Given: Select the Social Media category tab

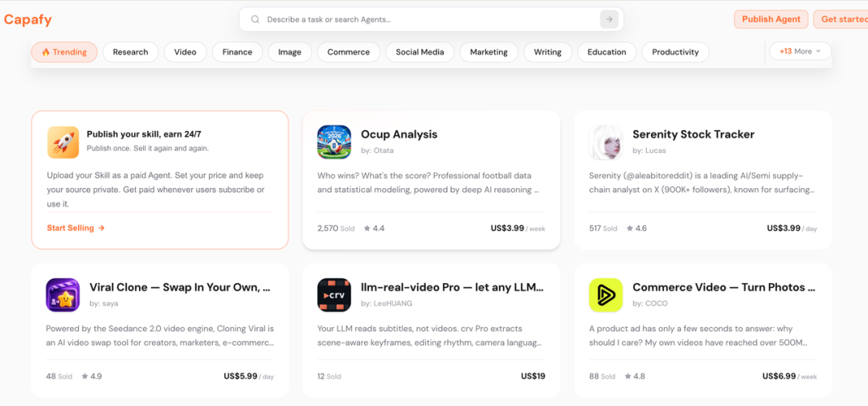Looking at the screenshot, I should (420, 52).
